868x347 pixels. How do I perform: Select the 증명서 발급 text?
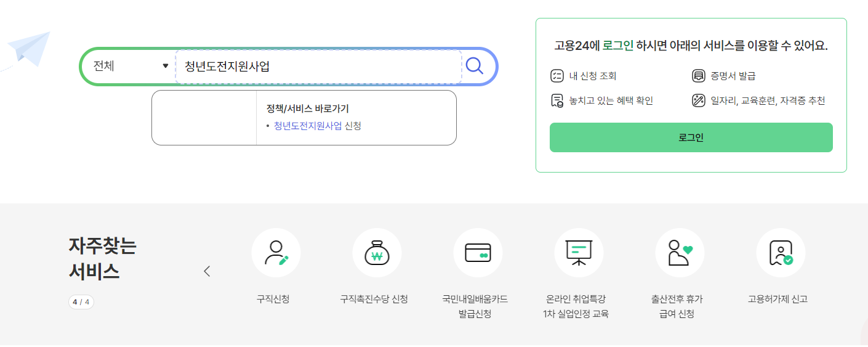(x=733, y=76)
